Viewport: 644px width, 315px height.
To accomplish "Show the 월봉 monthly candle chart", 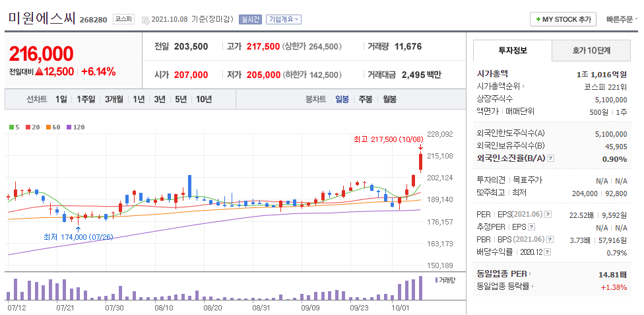I will (389, 99).
